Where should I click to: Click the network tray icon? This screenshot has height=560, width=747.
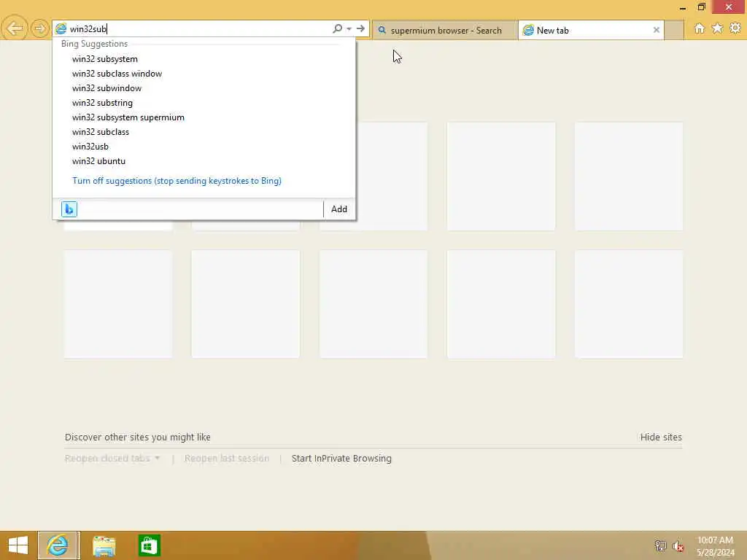660,545
